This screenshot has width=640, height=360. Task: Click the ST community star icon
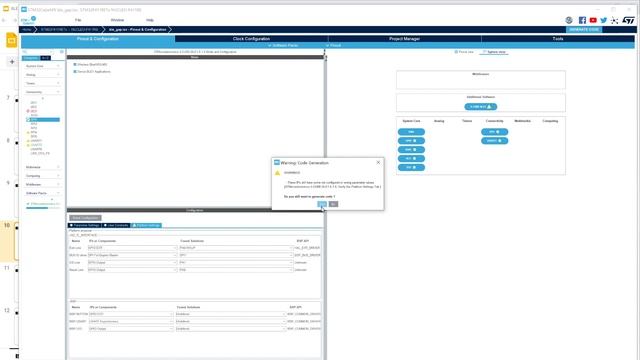614,20
